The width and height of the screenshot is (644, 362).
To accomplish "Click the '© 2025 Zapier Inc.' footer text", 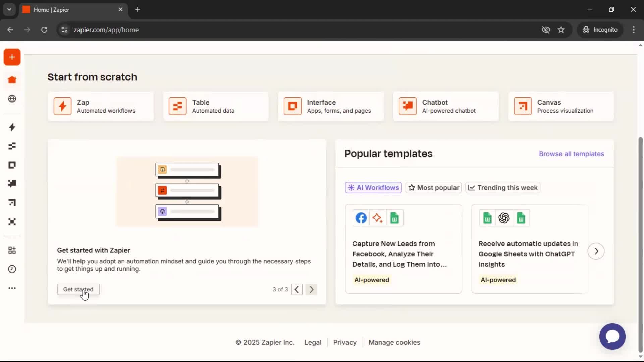I will [x=265, y=342].
